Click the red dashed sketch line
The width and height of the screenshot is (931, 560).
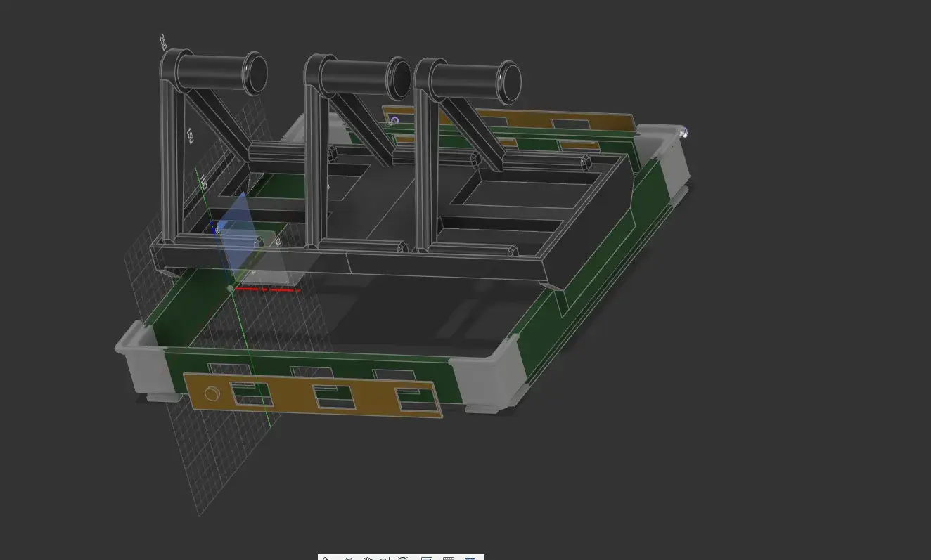pyautogui.click(x=268, y=289)
